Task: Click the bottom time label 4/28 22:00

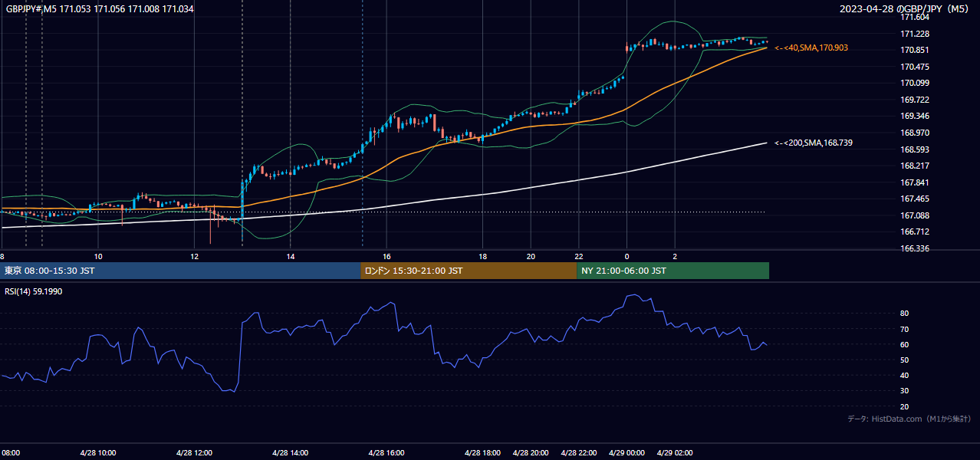Action: point(579,453)
